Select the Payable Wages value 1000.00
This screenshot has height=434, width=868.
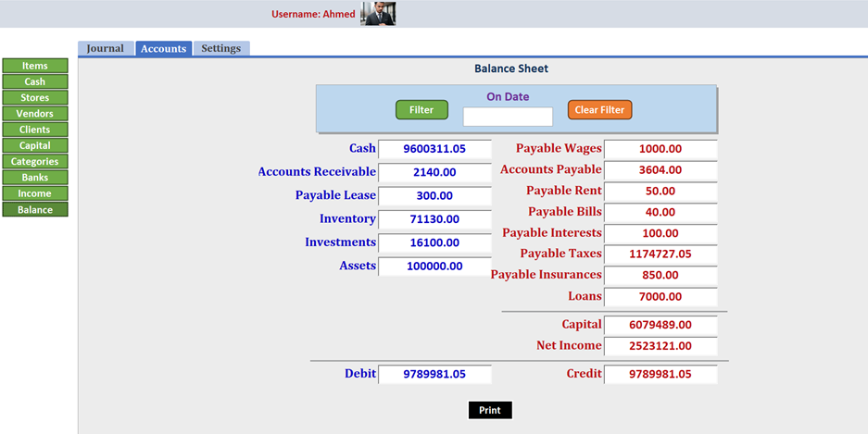(x=660, y=149)
